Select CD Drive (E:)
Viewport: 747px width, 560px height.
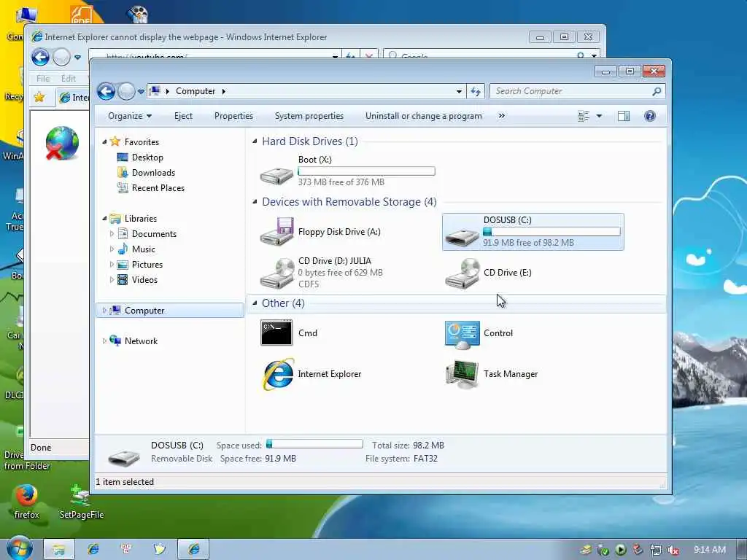pos(488,273)
